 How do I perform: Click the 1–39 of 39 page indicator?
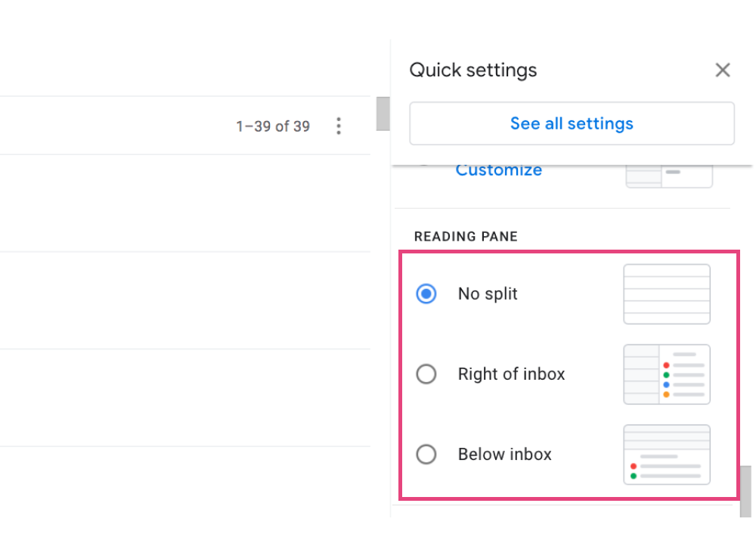pos(272,126)
